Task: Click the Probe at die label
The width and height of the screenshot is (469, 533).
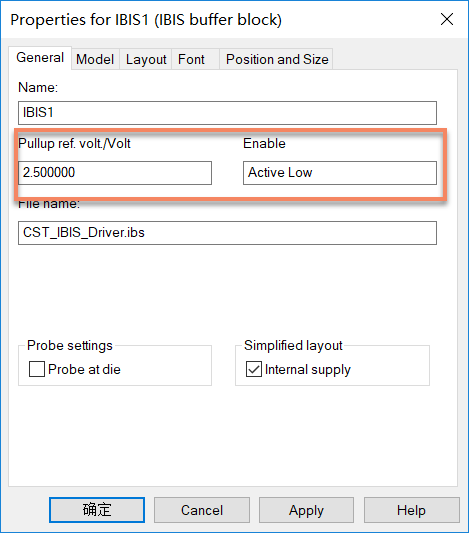Action: pos(84,369)
